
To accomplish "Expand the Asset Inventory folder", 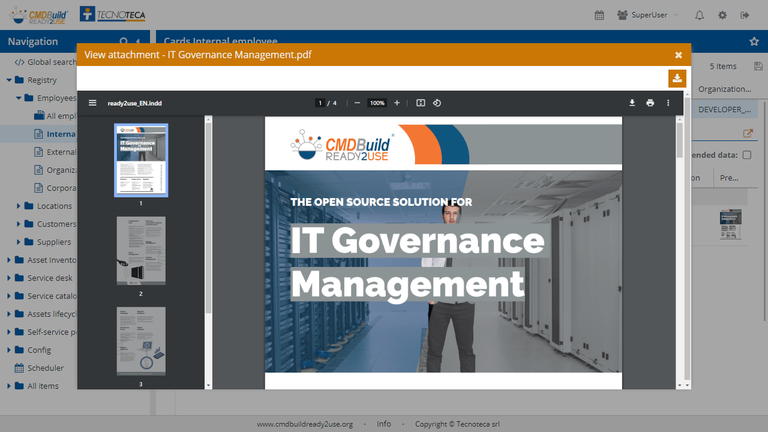I will [9, 260].
